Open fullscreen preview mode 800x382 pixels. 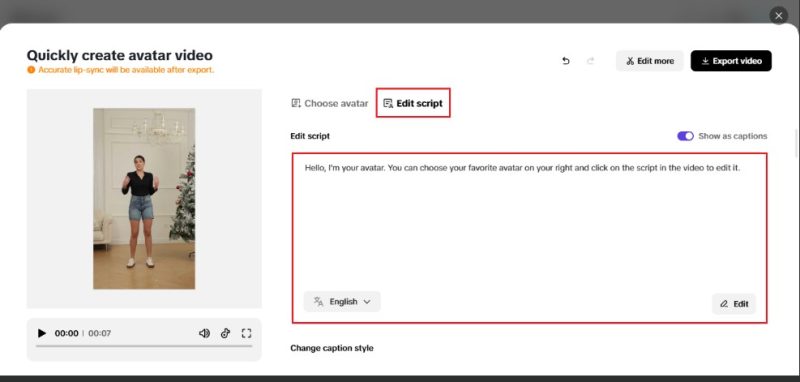(x=246, y=334)
